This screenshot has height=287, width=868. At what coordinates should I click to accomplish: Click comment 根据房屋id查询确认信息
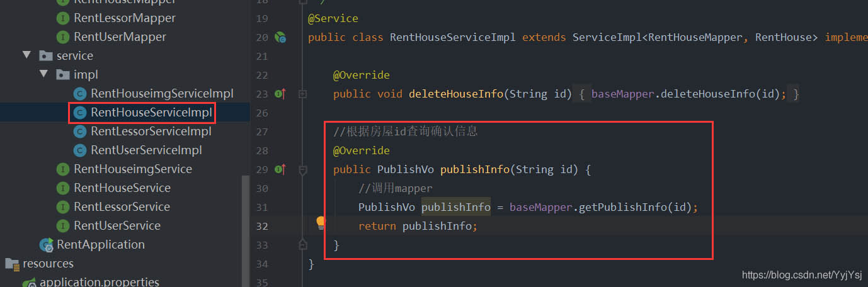point(406,132)
